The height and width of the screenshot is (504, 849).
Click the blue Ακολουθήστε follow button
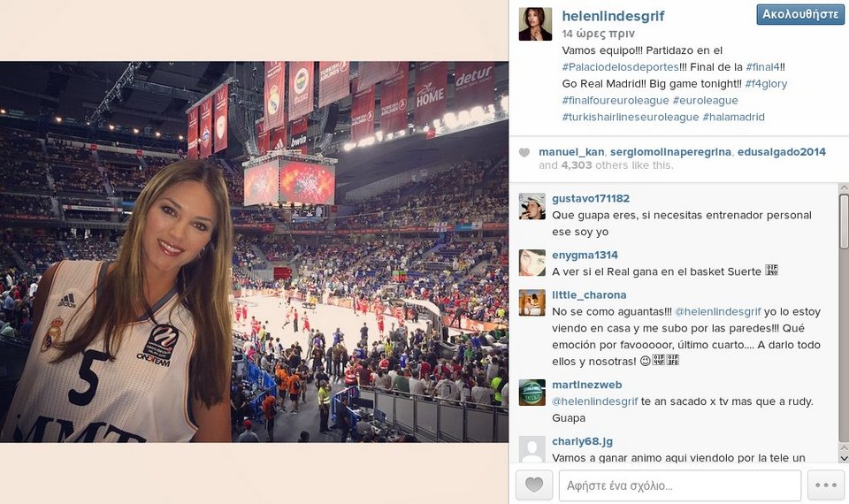(800, 15)
